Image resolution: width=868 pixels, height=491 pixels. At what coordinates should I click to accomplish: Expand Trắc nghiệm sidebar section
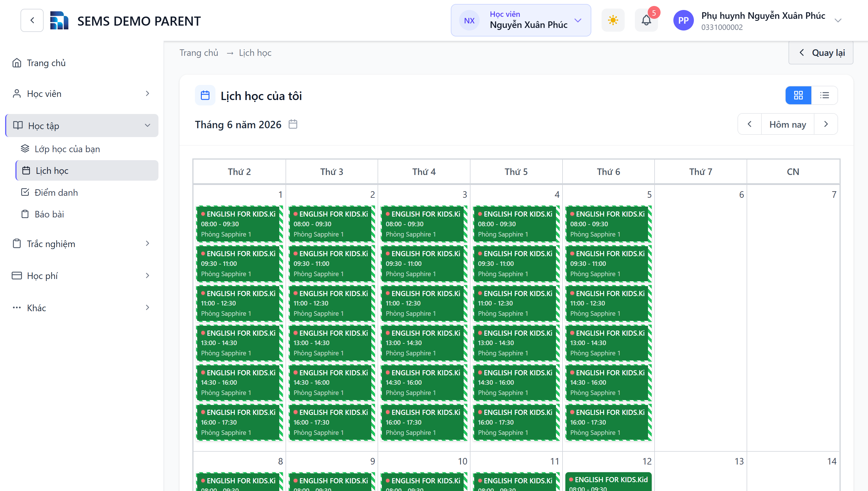pyautogui.click(x=82, y=243)
